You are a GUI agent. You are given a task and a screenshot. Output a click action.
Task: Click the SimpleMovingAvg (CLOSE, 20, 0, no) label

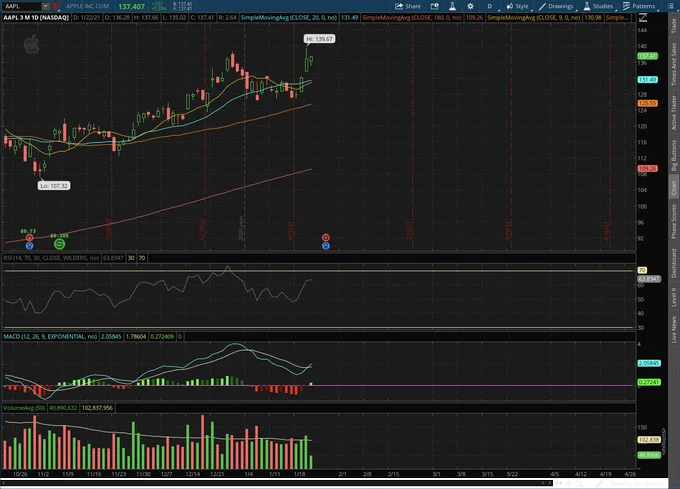tap(289, 18)
